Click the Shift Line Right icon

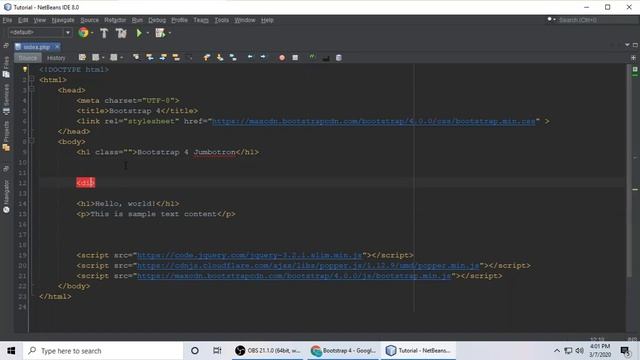pyautogui.click(x=263, y=57)
